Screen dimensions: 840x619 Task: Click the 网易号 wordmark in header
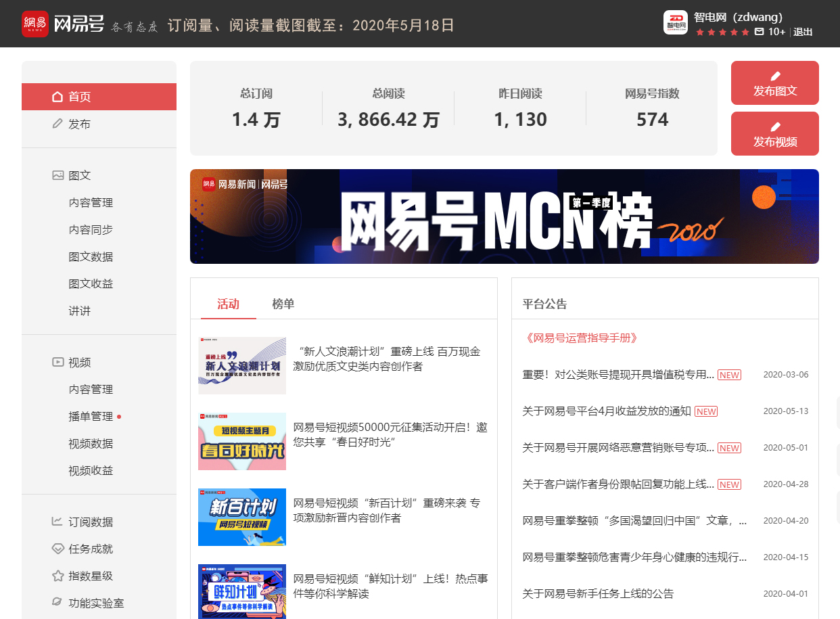pos(78,24)
